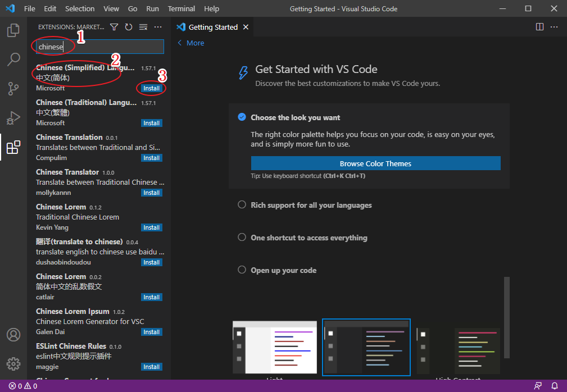Install ESLint Chinese Rules by maggie
Image resolution: width=567 pixels, height=392 pixels.
[152, 367]
